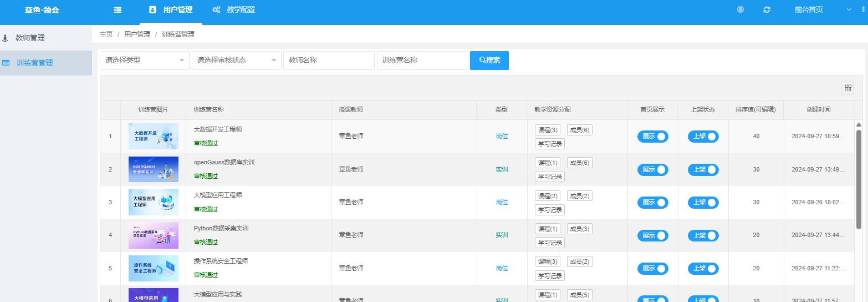Click 课程(1) for openGauss数据库实训
The width and height of the screenshot is (868, 302).
(548, 163)
